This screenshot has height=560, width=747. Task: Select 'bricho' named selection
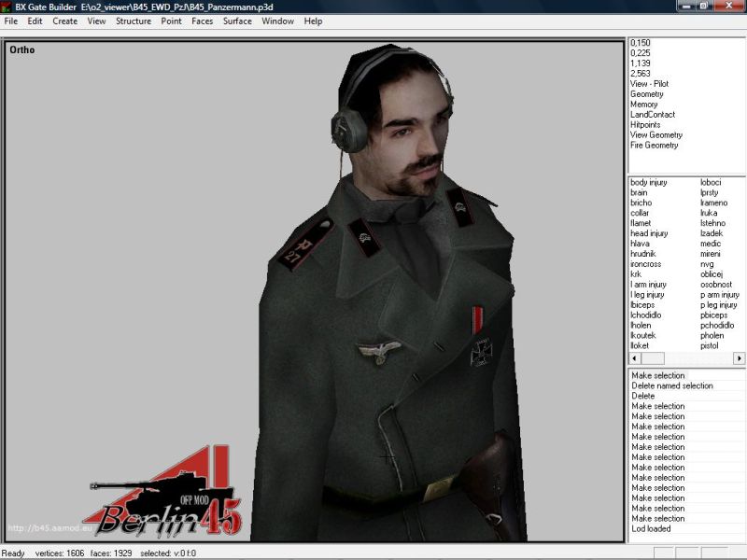pyautogui.click(x=641, y=203)
